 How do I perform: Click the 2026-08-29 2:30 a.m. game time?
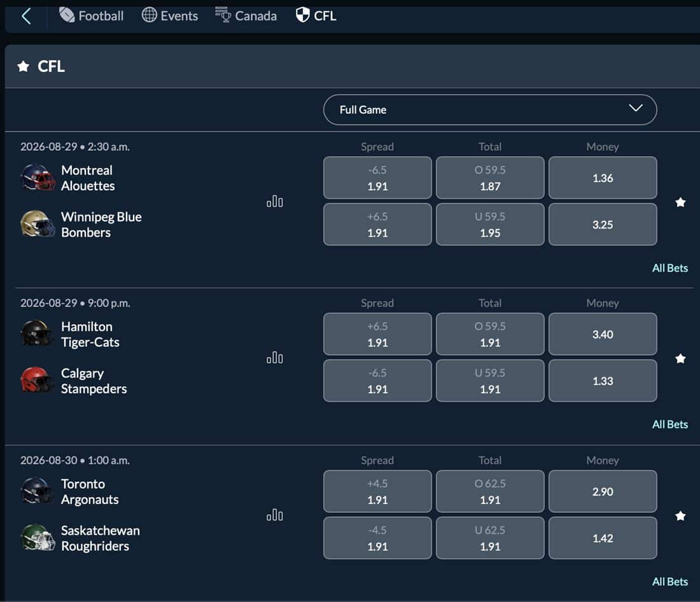coord(75,146)
